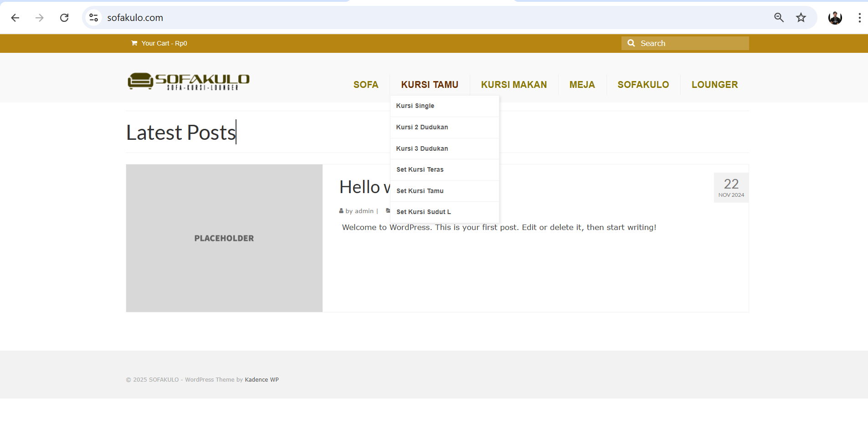Open site information icon in address bar
This screenshot has width=868, height=424.
click(93, 18)
